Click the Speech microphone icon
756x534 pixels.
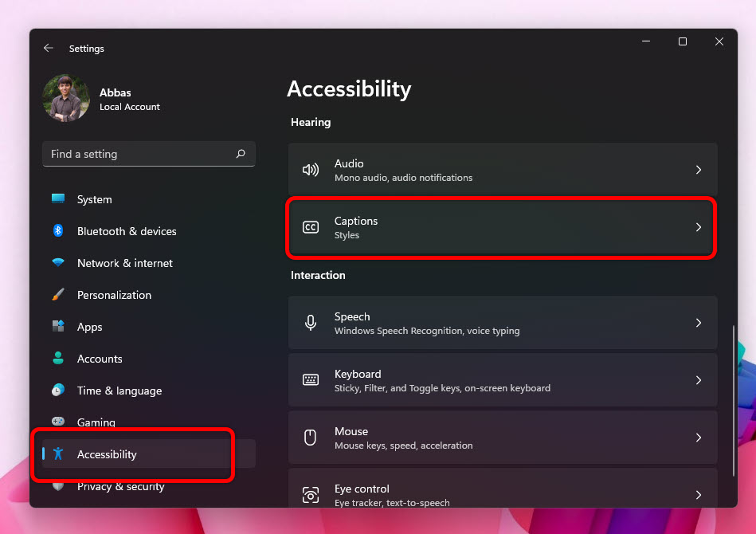click(x=311, y=323)
